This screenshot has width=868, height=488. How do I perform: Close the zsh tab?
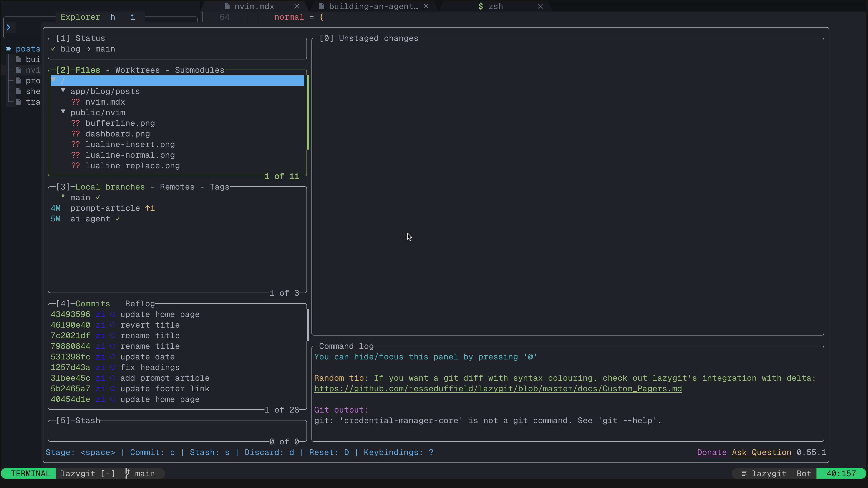(x=540, y=6)
